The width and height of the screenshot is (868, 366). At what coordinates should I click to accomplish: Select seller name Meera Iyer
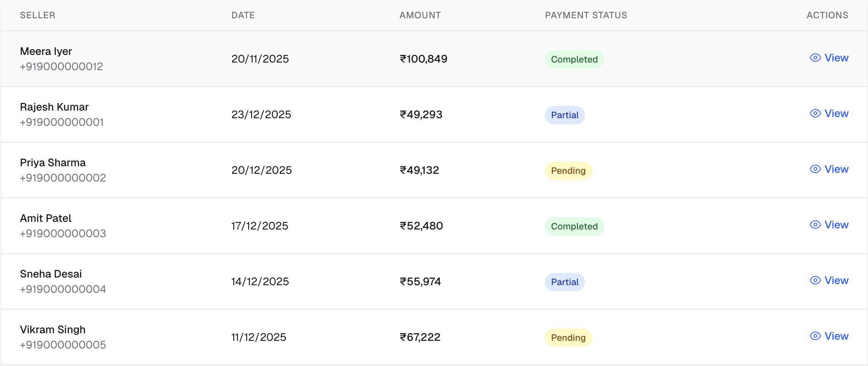46,51
